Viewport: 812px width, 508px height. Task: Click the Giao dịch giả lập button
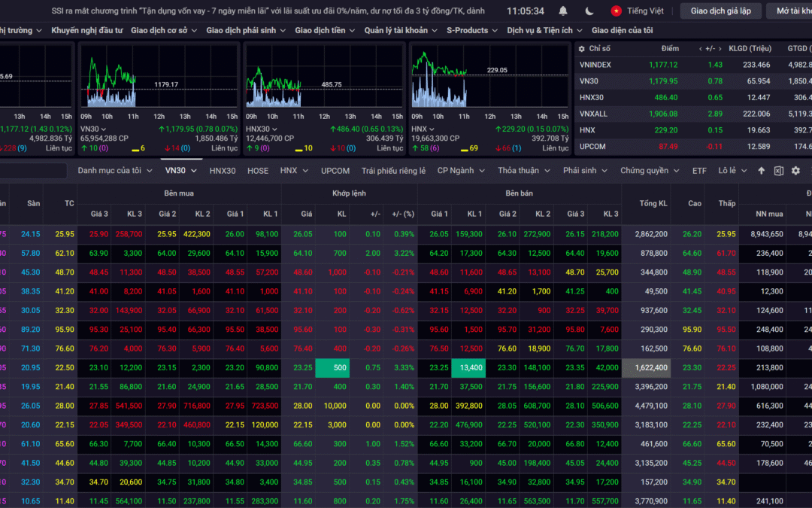tap(720, 11)
